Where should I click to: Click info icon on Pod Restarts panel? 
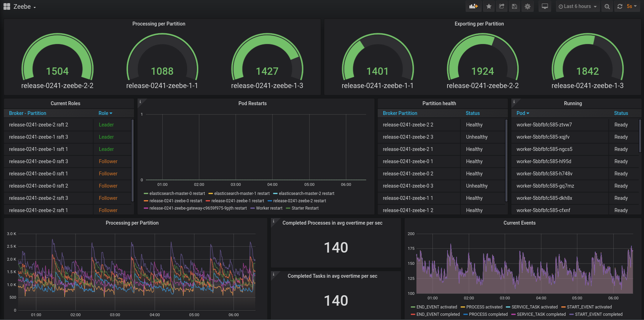click(140, 102)
